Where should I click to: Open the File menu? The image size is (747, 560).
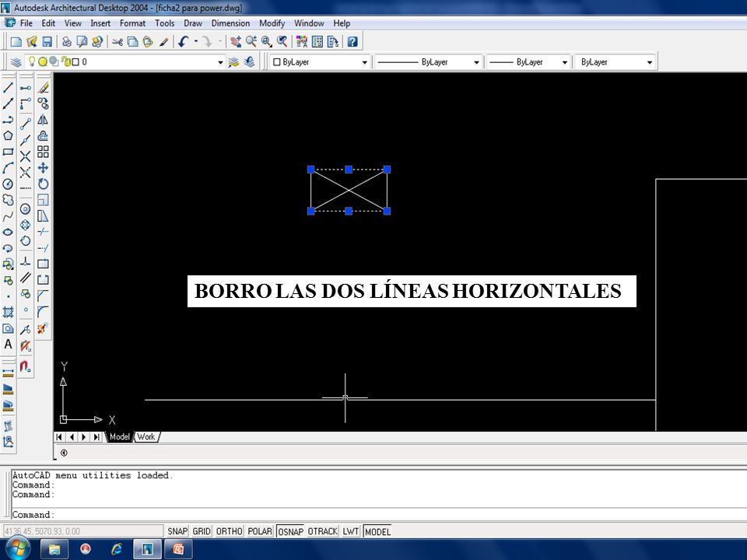point(26,23)
